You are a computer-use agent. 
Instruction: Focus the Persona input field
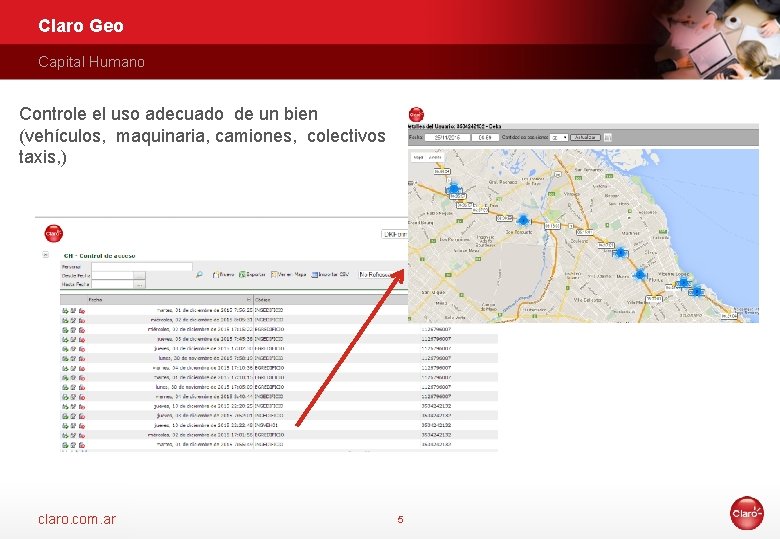[142, 267]
